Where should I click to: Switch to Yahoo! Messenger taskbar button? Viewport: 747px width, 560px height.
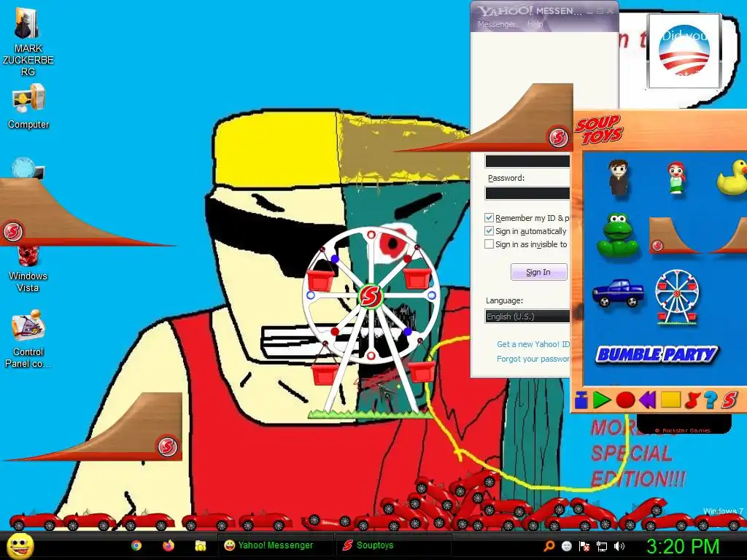[x=276, y=545]
